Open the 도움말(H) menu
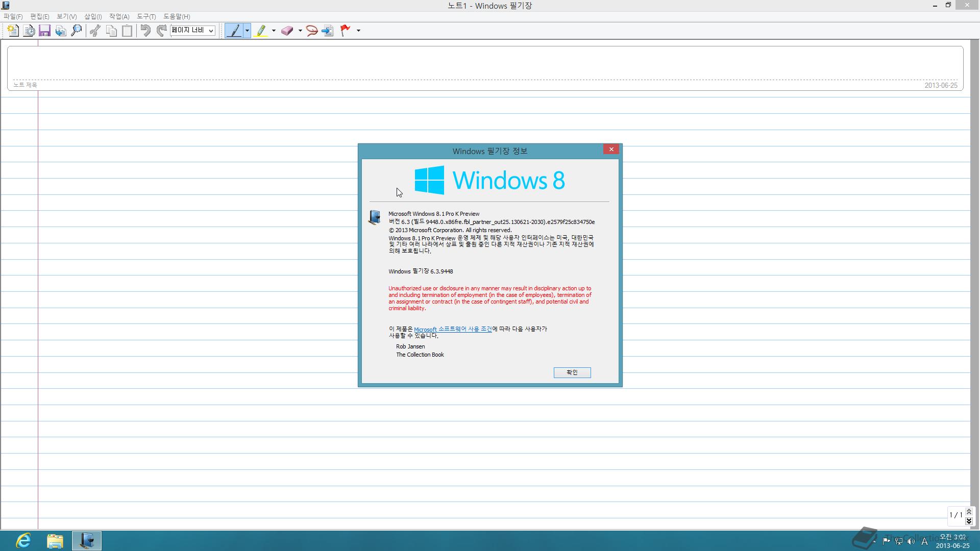 tap(177, 16)
